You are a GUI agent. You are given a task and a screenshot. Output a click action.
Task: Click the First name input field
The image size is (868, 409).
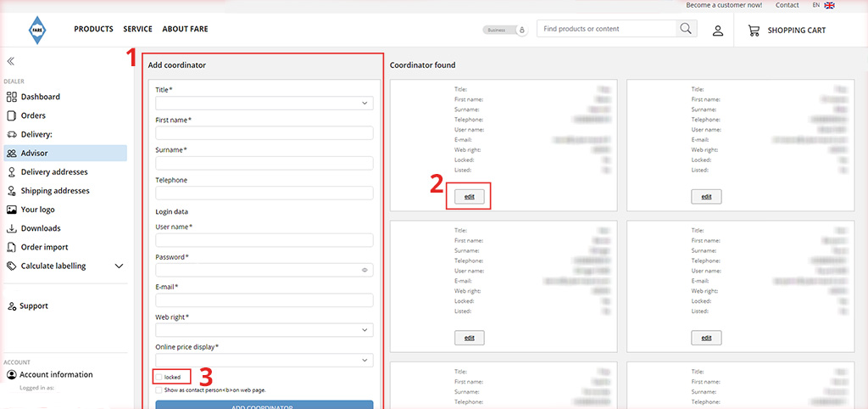tap(264, 133)
